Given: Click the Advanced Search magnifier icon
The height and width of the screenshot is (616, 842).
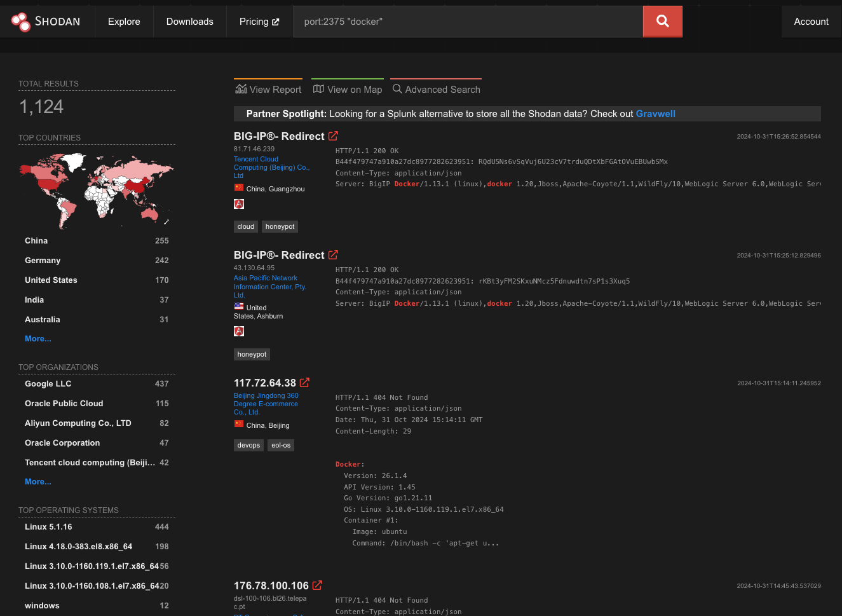Looking at the screenshot, I should click(x=397, y=89).
